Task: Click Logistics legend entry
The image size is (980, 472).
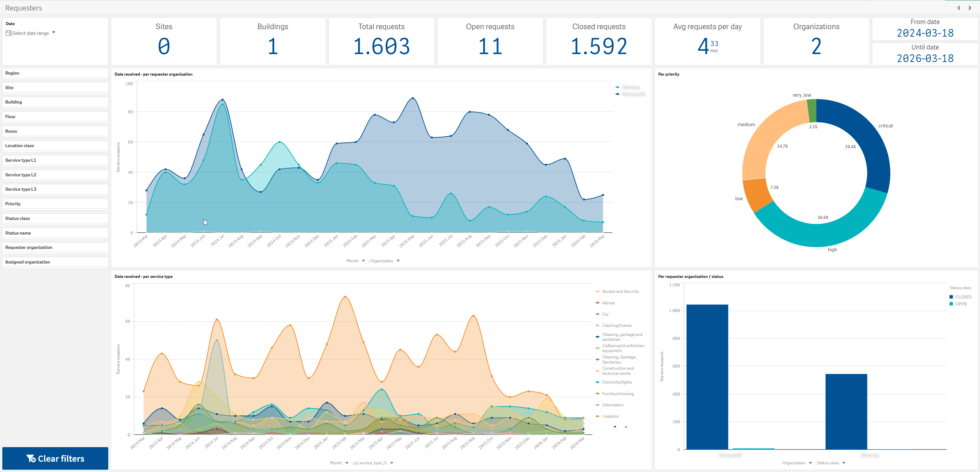Action: point(607,416)
